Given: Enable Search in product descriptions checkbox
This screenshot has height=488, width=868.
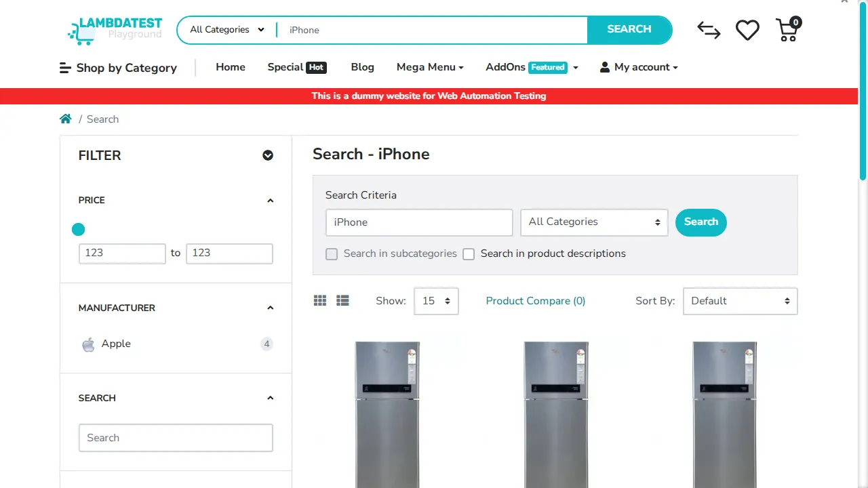Looking at the screenshot, I should click(x=469, y=254).
